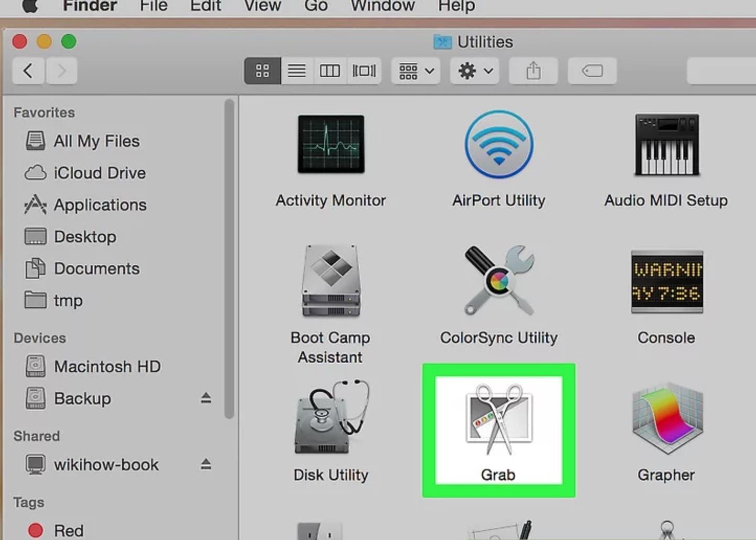The image size is (756, 540).
Task: Click the Audio MIDI Setup label
Action: 666,200
